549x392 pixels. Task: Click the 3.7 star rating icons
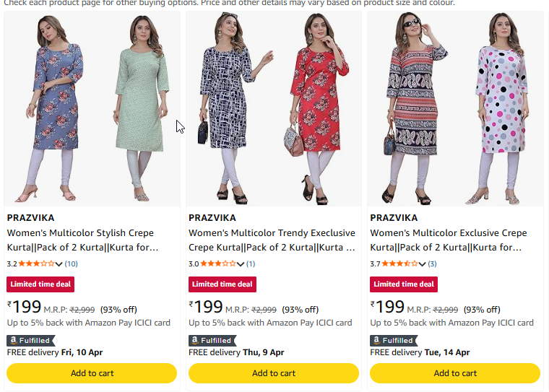(x=399, y=264)
